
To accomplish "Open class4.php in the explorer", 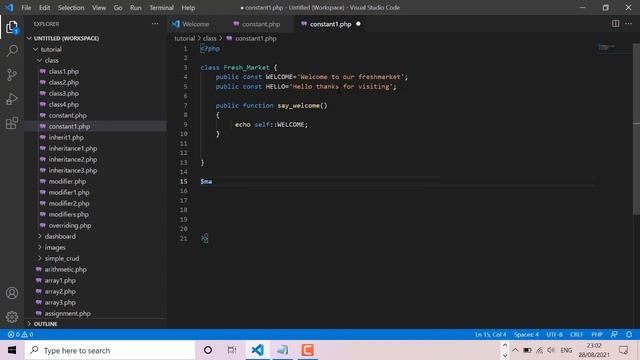I will tap(64, 104).
